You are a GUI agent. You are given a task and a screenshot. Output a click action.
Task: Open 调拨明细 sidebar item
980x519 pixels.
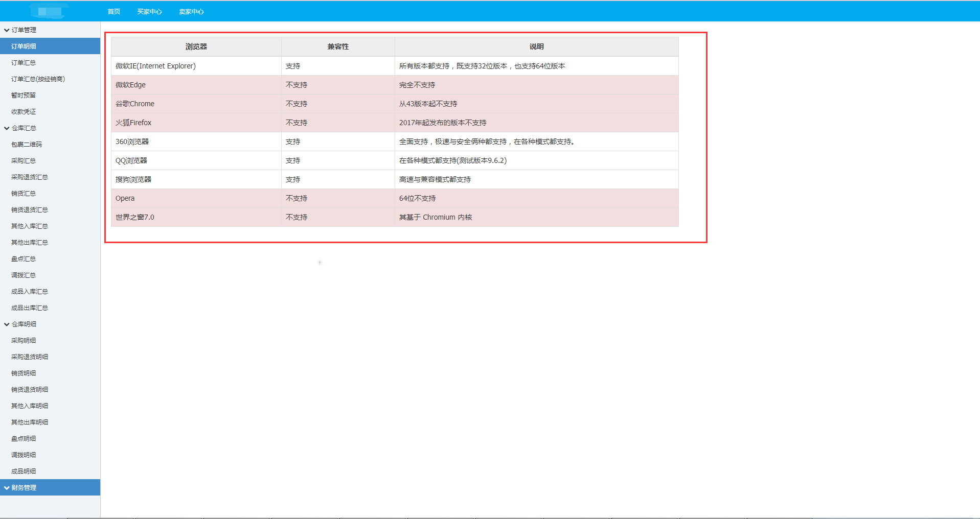pyautogui.click(x=50, y=455)
